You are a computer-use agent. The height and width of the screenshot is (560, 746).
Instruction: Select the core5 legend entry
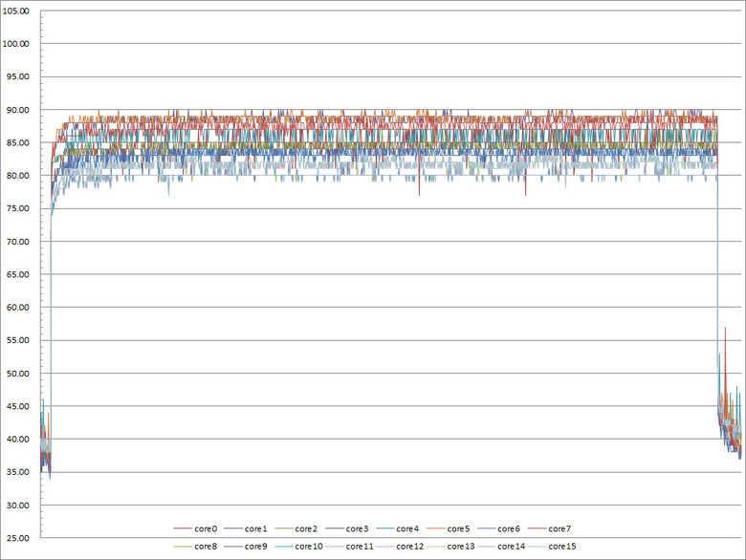[x=449, y=528]
